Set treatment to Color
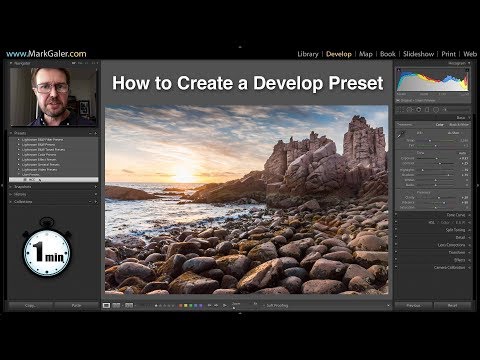The height and width of the screenshot is (360, 480). (x=440, y=125)
